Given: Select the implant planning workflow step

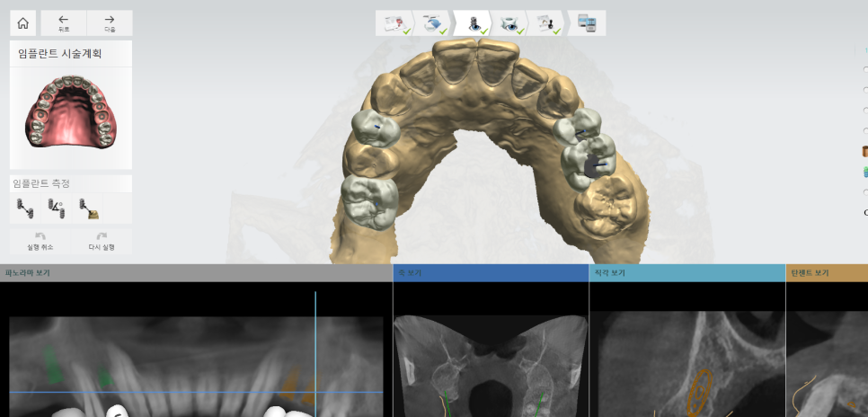Looking at the screenshot, I should tap(471, 23).
